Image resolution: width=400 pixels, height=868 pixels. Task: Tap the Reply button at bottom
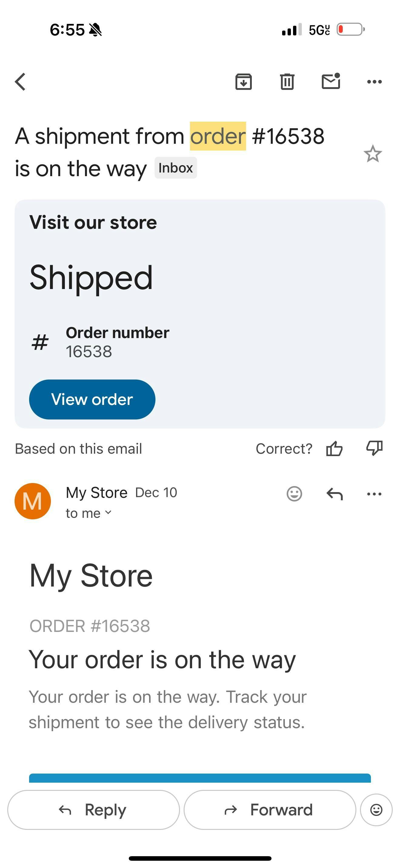(x=93, y=810)
